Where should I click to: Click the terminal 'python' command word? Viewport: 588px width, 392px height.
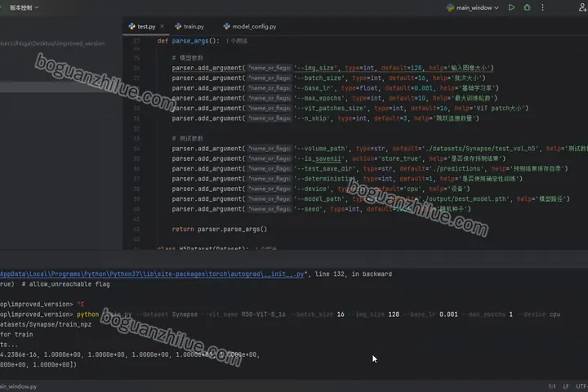[87, 314]
